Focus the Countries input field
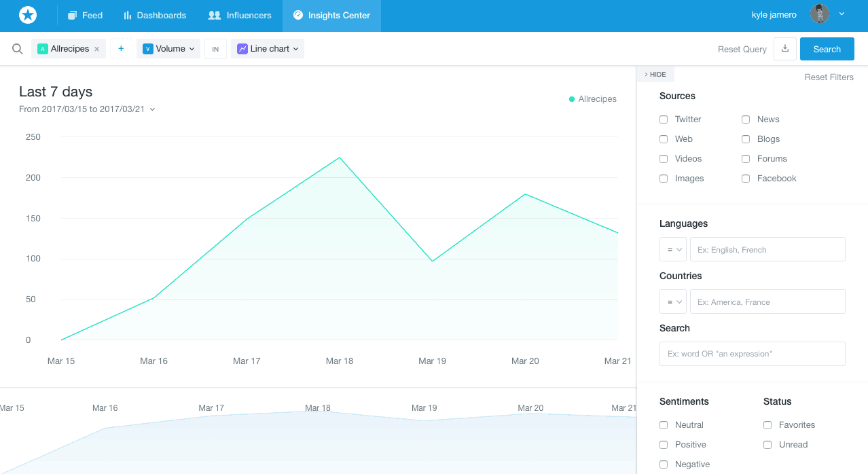 (767, 302)
